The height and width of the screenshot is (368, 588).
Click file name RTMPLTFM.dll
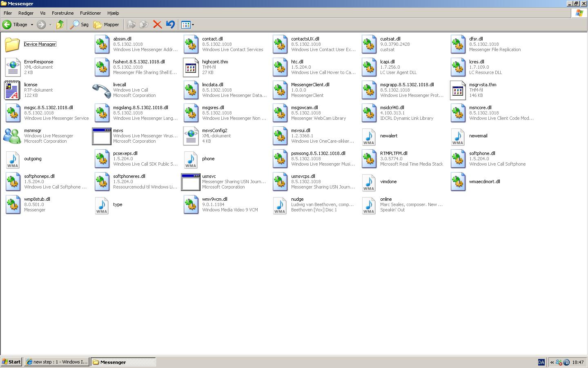(x=394, y=153)
